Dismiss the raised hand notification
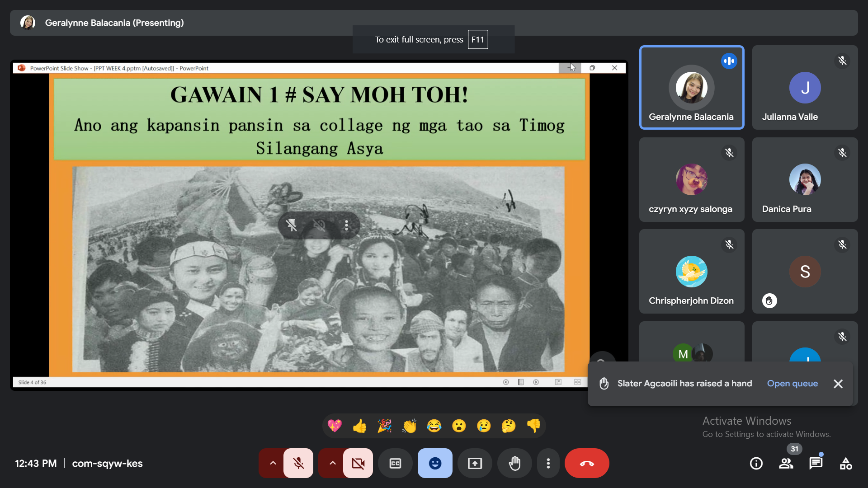This screenshot has width=868, height=488. [x=838, y=384]
